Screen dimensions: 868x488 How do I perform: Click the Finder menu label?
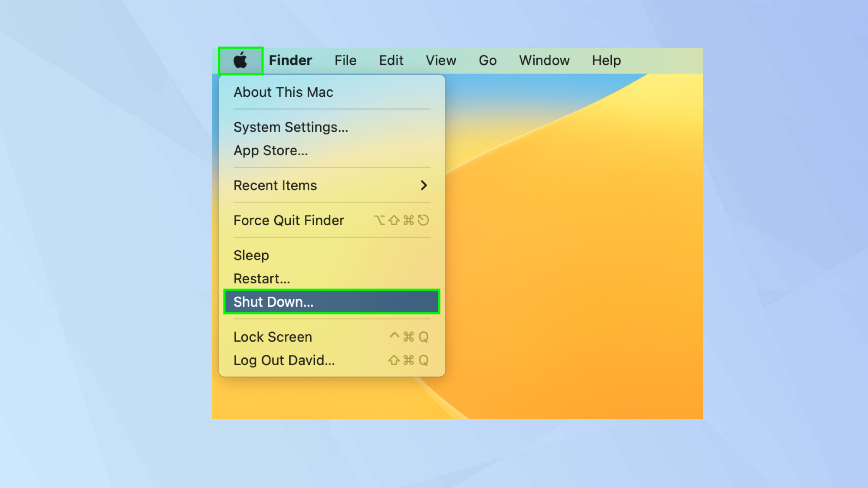point(290,59)
